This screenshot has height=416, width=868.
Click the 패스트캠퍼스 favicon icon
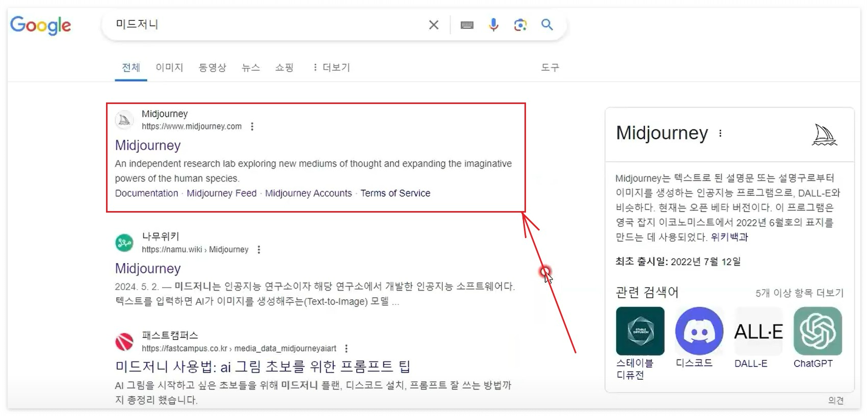124,342
